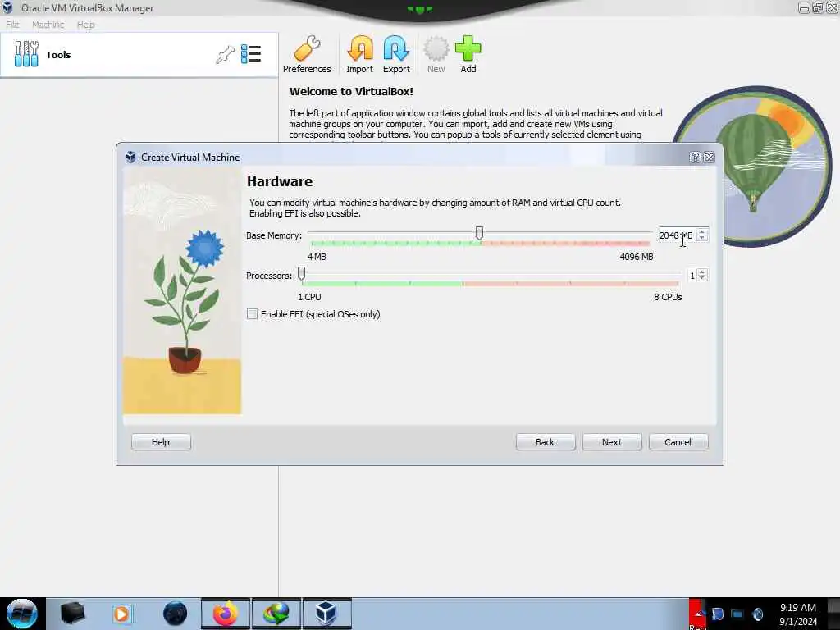
Task: Enable EFI (special OSes only) checkbox
Action: click(252, 314)
